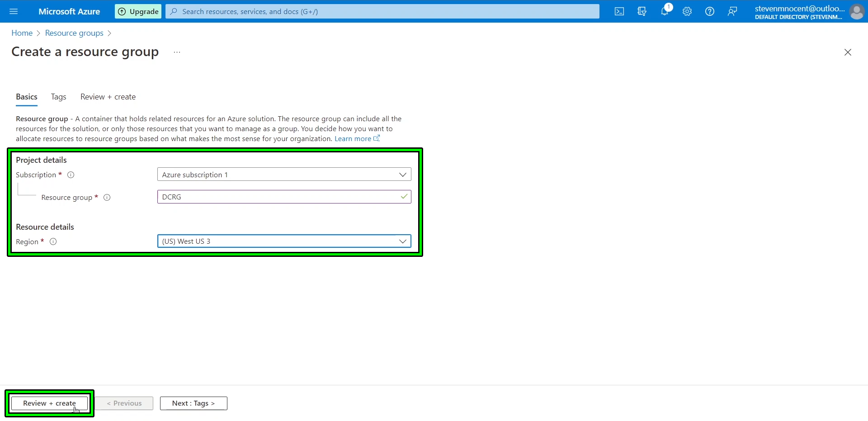Viewport: 868px width, 421px height.
Task: Follow the Learn more link
Action: pyautogui.click(x=354, y=139)
